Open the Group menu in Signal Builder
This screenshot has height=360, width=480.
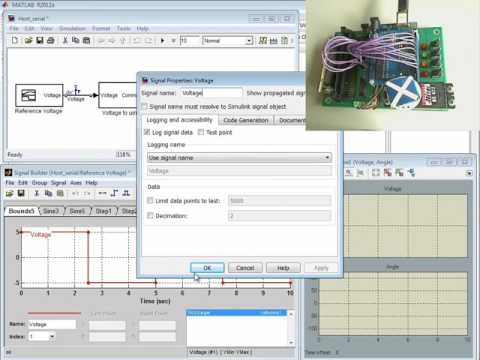click(x=39, y=183)
